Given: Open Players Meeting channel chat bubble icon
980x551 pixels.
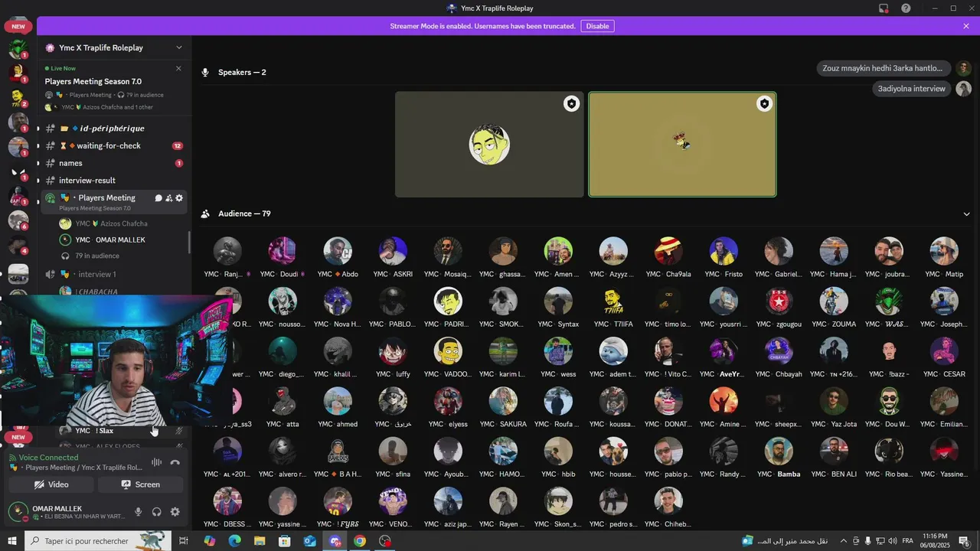Looking at the screenshot, I should tap(158, 198).
